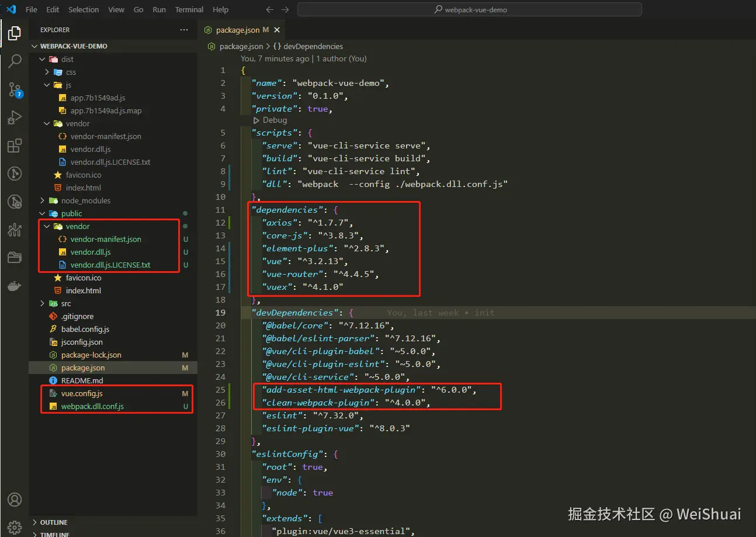Screen dimensions: 756x537
Task: Go back with the left arrow
Action: (269, 9)
